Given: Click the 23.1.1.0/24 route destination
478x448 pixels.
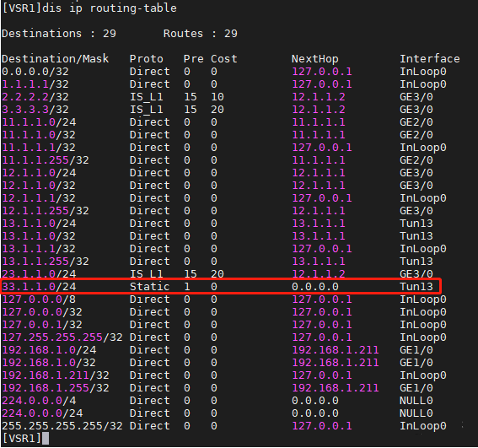Looking at the screenshot, I should pos(39,273).
